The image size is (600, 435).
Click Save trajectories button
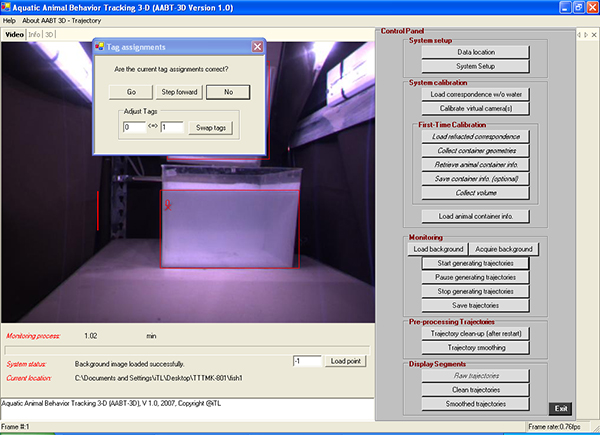click(475, 304)
